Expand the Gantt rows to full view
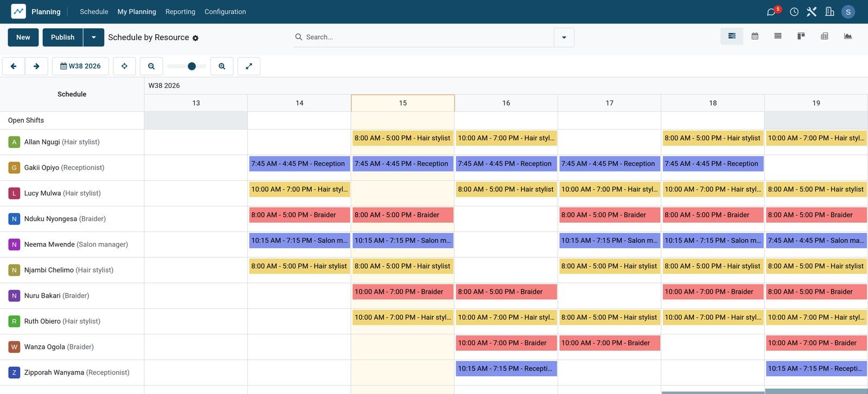 tap(249, 66)
